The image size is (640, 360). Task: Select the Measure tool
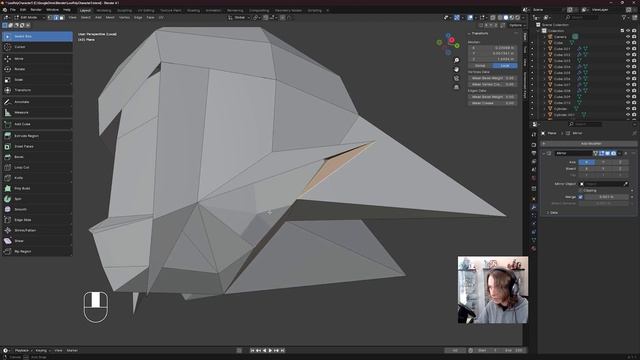pyautogui.click(x=37, y=112)
